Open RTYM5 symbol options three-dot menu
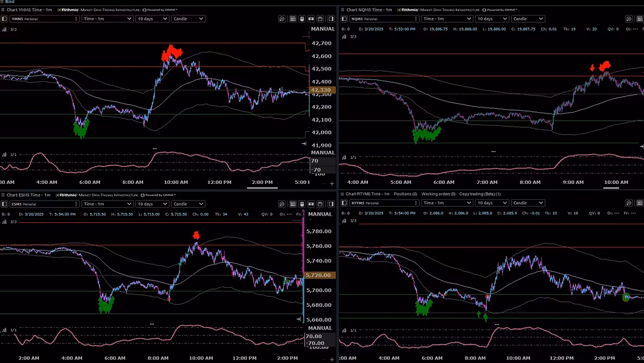The height and width of the screenshot is (363, 644). click(416, 203)
